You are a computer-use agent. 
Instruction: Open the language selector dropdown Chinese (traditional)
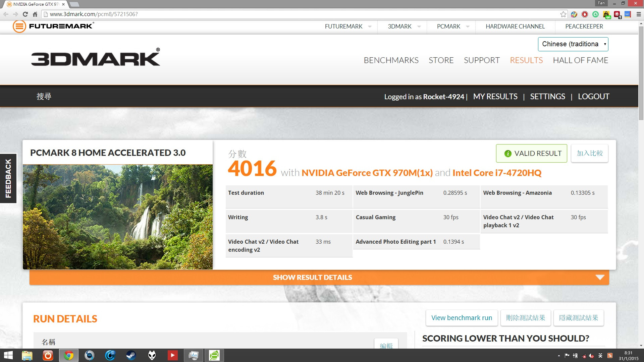coord(573,44)
